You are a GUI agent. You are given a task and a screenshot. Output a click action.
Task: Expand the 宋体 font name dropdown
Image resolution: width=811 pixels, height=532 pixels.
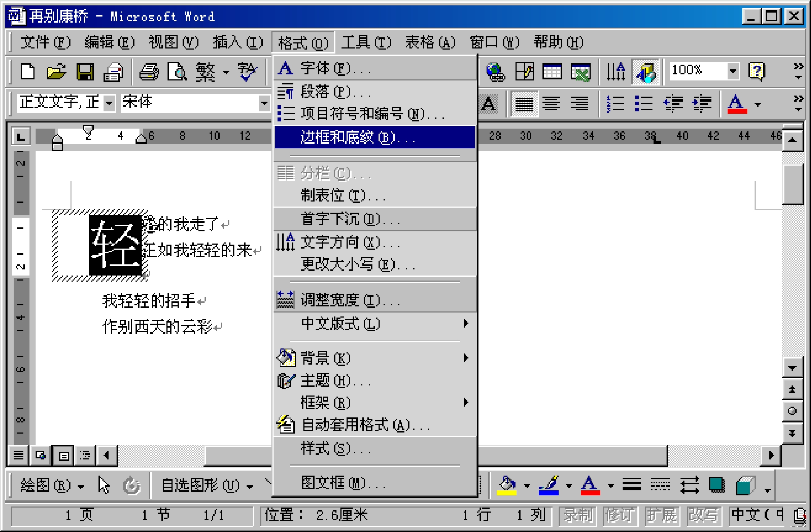(264, 103)
